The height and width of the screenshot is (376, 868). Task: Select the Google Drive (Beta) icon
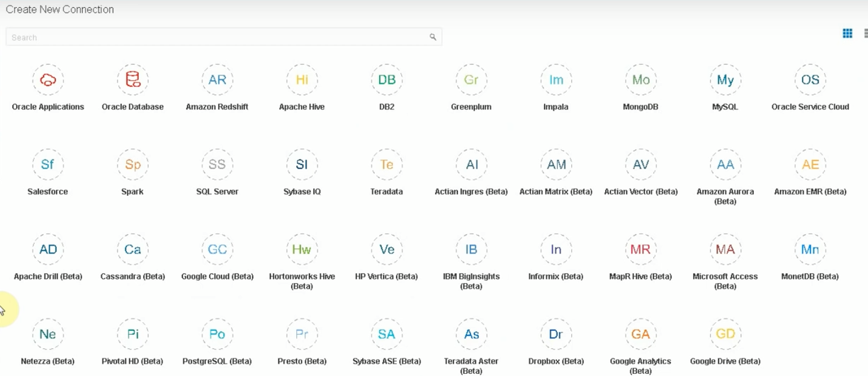pyautogui.click(x=725, y=334)
